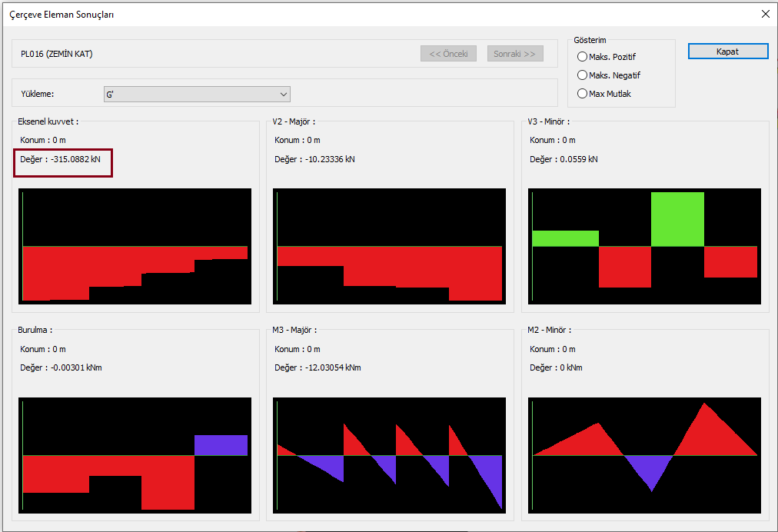Click the purple triangle in M2 diagram
The image size is (778, 532).
650,469
